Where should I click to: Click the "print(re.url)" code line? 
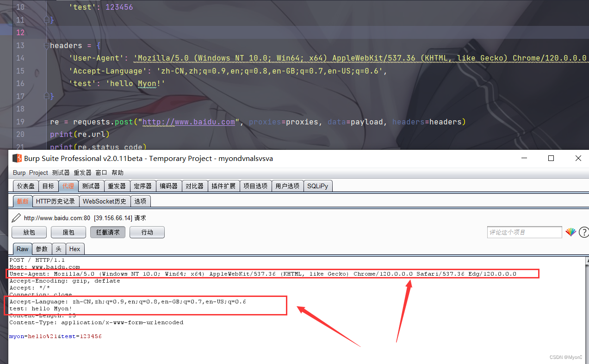80,134
